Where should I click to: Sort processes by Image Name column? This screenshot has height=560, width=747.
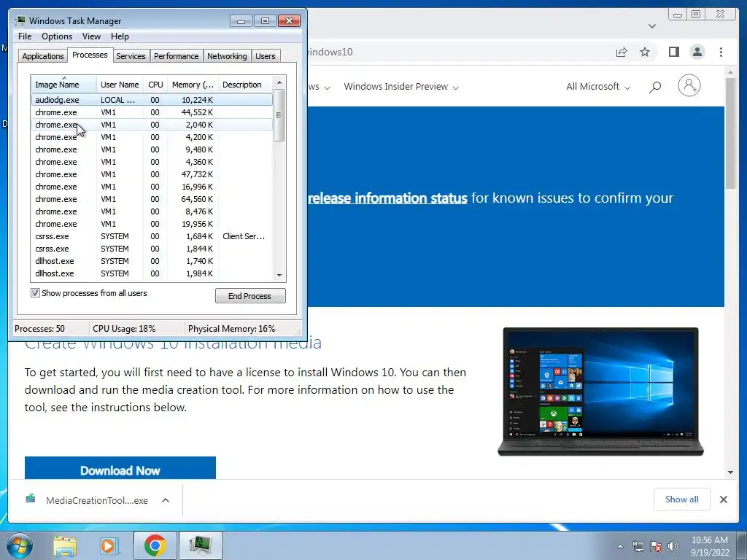point(63,85)
